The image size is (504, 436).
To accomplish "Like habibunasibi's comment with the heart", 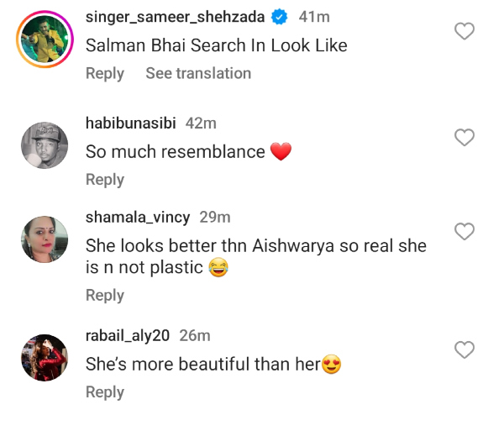I will point(464,137).
